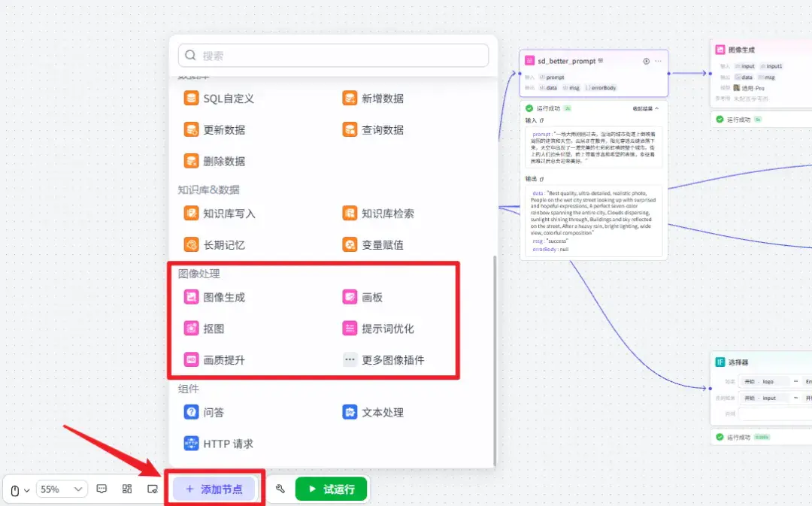Select the HTTP 请求 component

pyautogui.click(x=219, y=444)
